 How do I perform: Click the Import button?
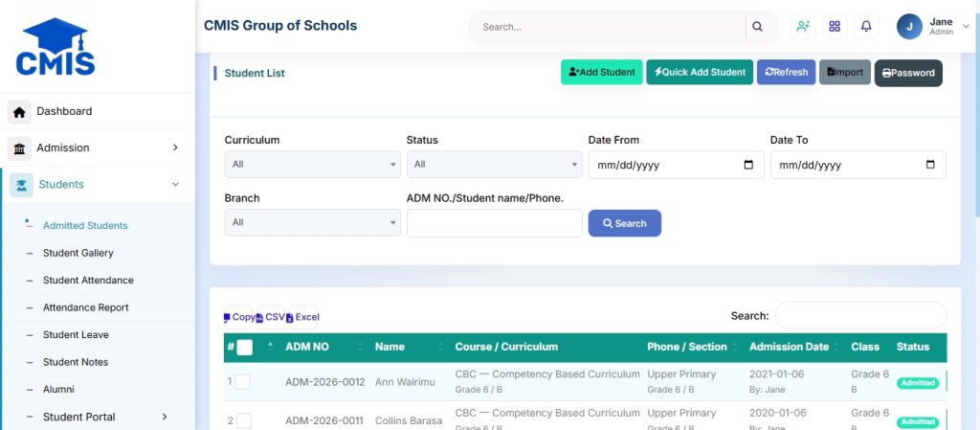(x=845, y=72)
